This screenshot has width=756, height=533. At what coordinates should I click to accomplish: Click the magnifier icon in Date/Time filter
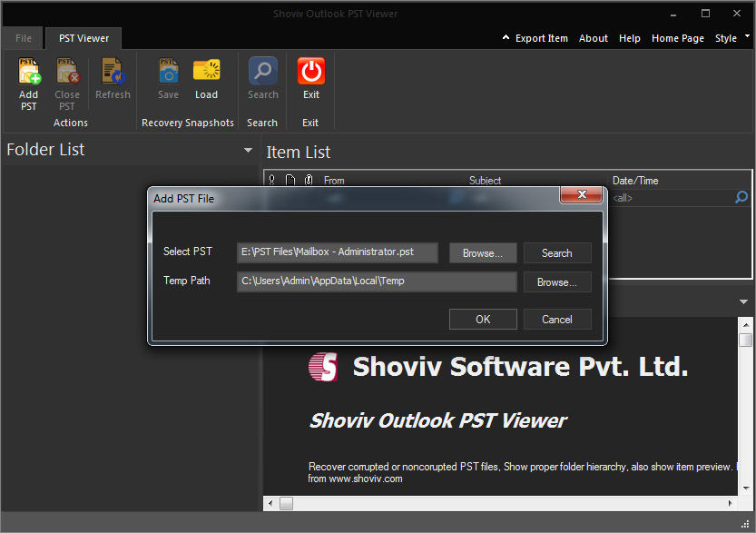pyautogui.click(x=741, y=197)
